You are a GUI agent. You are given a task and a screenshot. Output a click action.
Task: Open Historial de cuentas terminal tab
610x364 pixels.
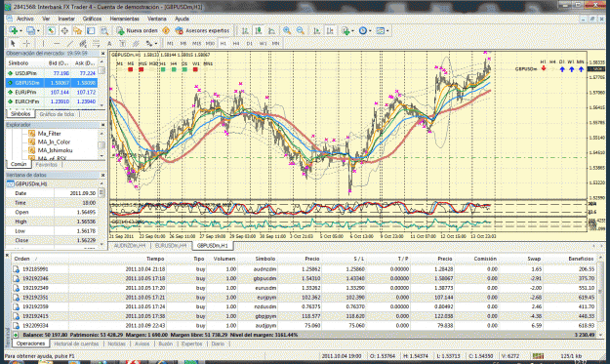[76, 344]
